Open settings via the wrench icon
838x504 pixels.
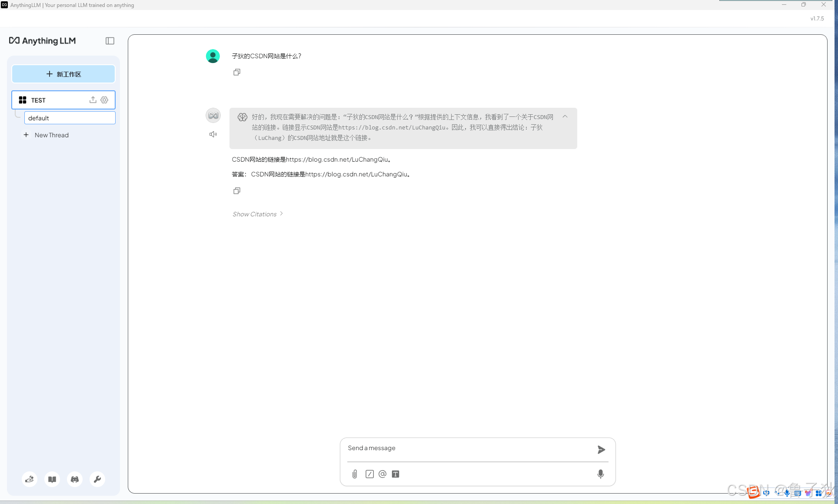(x=97, y=479)
